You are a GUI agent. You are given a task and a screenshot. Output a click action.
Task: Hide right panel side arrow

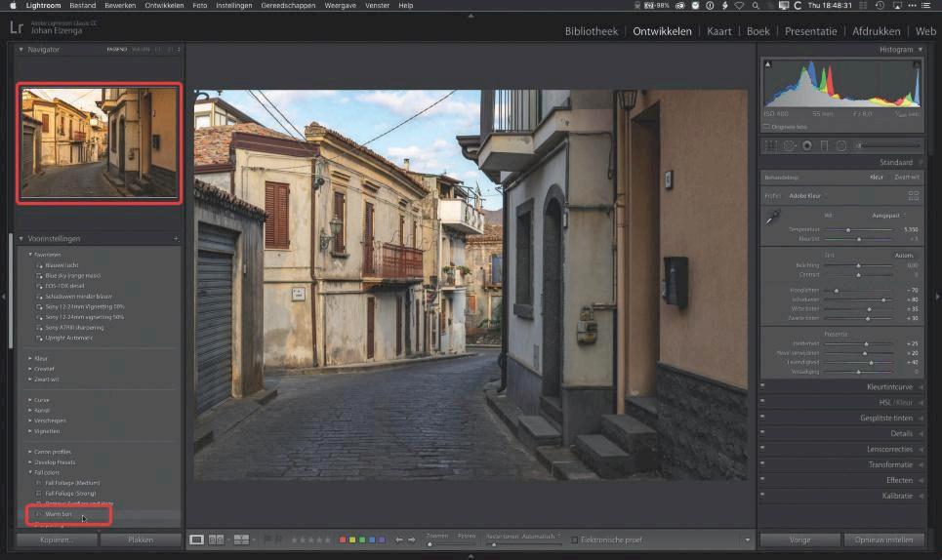coord(938,296)
